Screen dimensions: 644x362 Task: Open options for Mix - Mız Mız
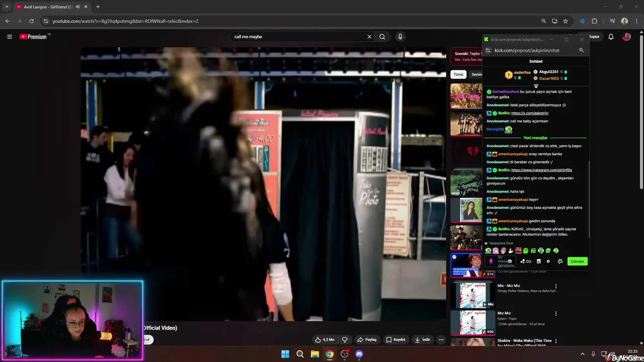coord(556,286)
